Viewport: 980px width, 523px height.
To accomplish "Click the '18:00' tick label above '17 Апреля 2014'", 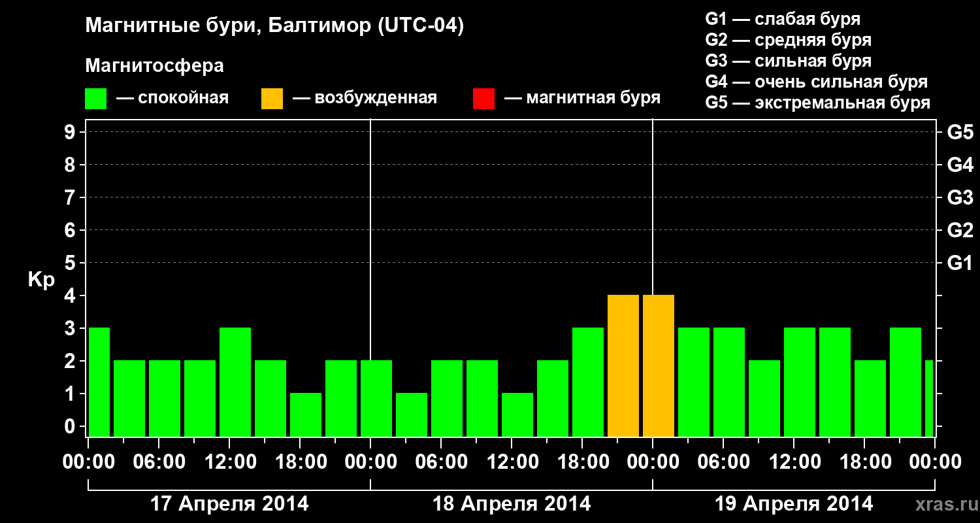I will click(300, 462).
